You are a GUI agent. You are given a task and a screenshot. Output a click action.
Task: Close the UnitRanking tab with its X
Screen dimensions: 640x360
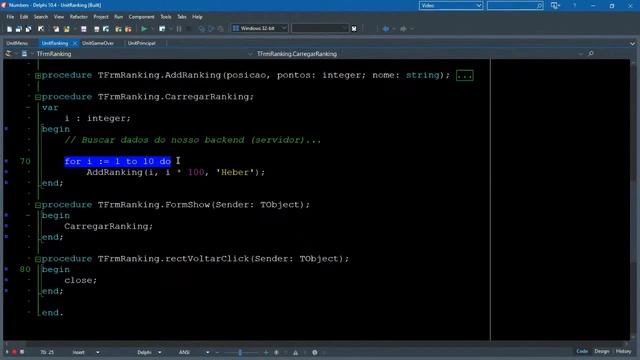coord(75,43)
